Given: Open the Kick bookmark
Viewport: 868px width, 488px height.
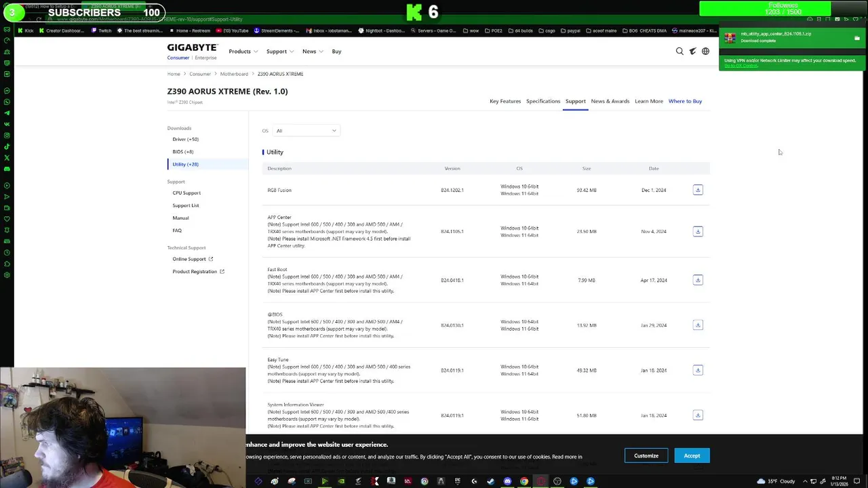Looking at the screenshot, I should click(x=26, y=30).
